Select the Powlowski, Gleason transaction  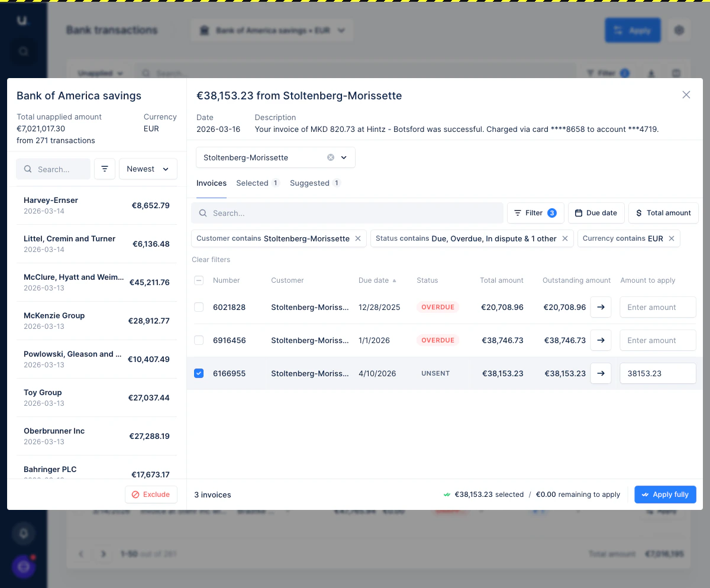coord(96,359)
